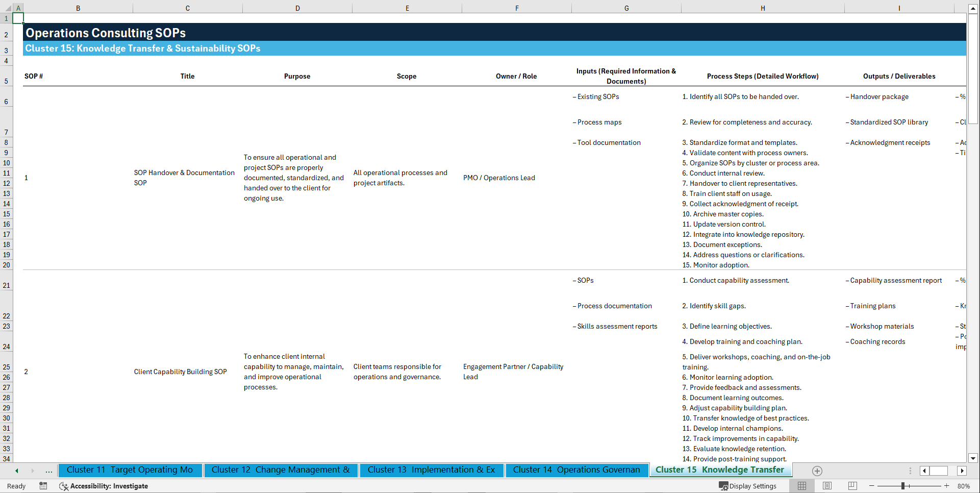This screenshot has width=980, height=493.
Task: Click the Zoom Out minus icon
Action: (x=872, y=486)
